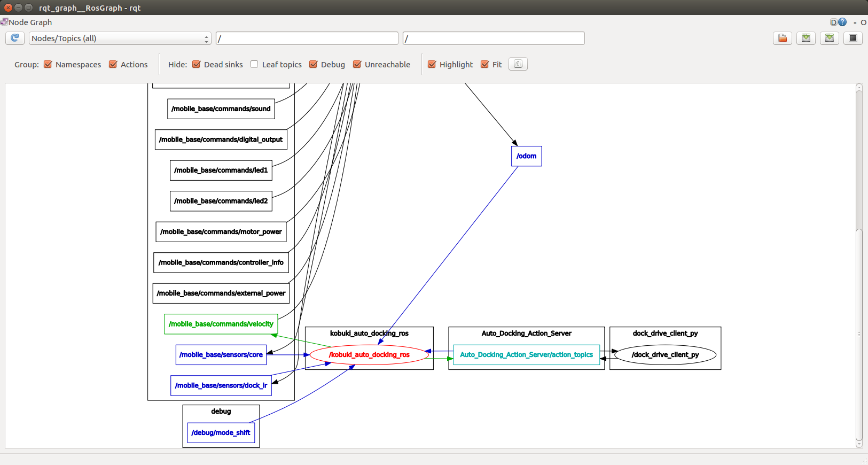Open the Nodes/Topics (all) dropdown
This screenshot has width=868, height=465.
click(120, 38)
